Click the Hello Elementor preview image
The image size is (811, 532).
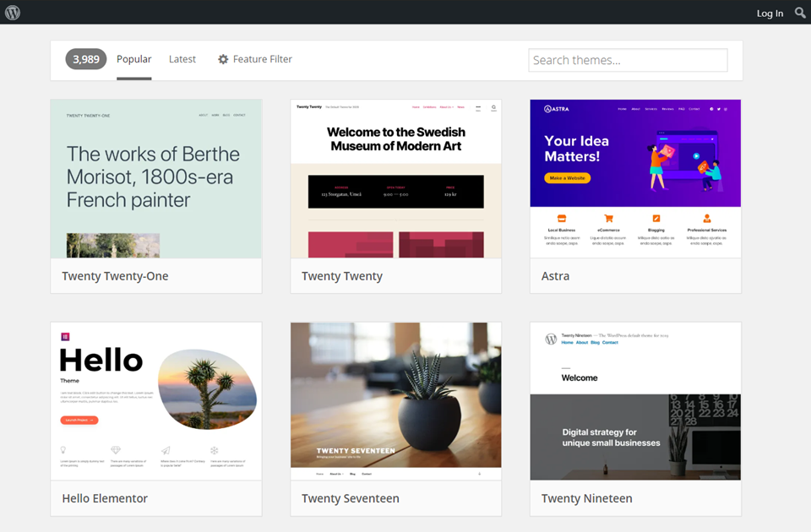(155, 397)
